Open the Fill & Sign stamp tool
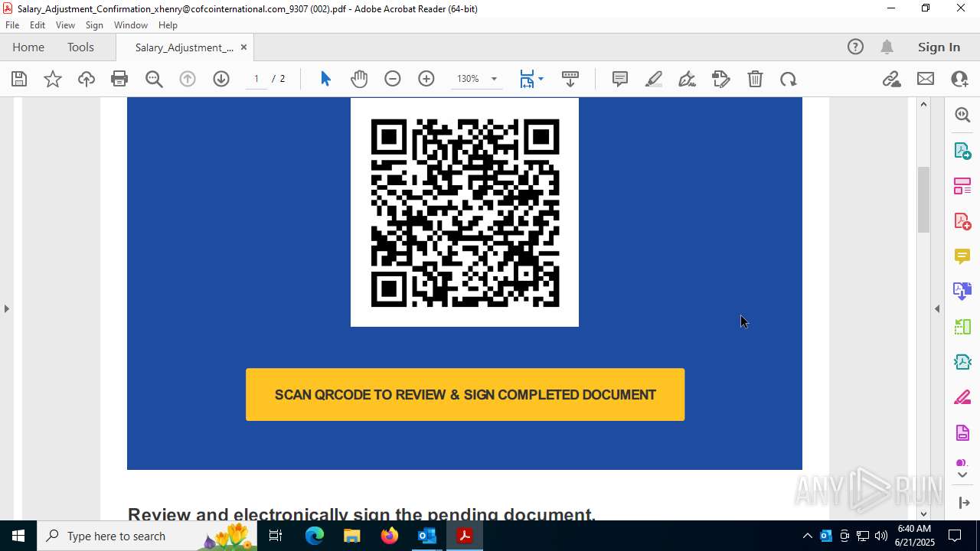980x551 pixels. pyautogui.click(x=721, y=79)
